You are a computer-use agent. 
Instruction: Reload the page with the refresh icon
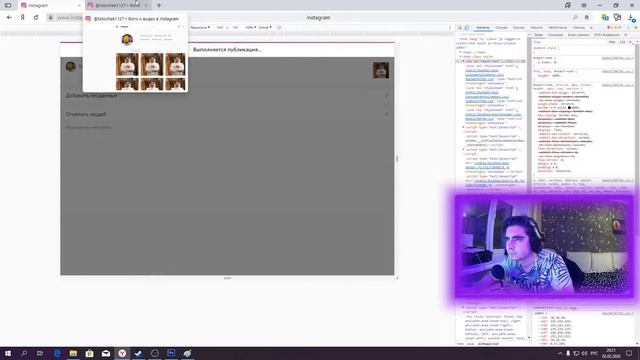36,18
